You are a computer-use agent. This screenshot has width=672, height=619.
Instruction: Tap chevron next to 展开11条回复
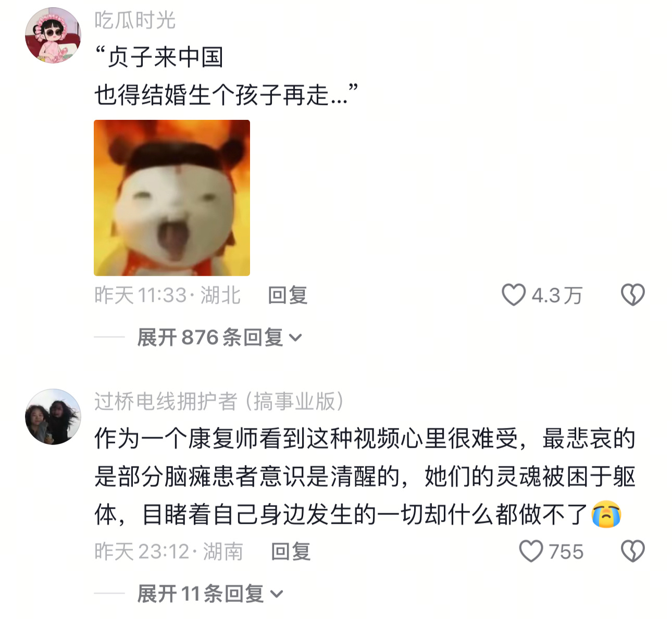(277, 594)
